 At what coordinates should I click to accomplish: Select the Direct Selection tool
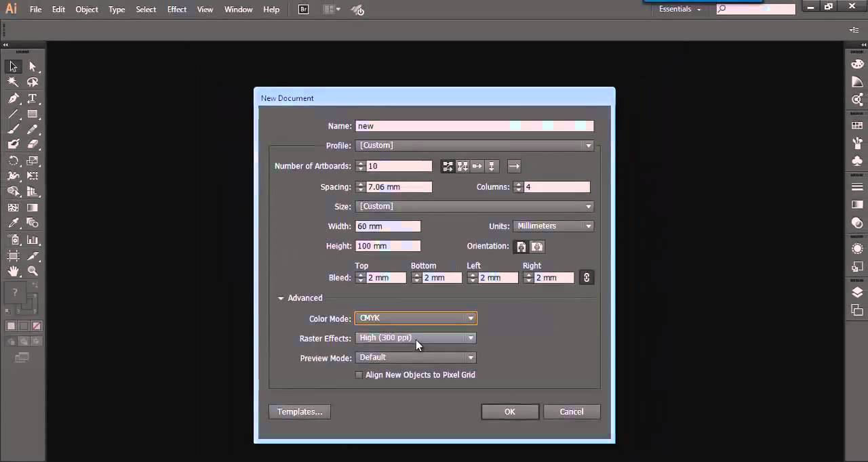[33, 66]
